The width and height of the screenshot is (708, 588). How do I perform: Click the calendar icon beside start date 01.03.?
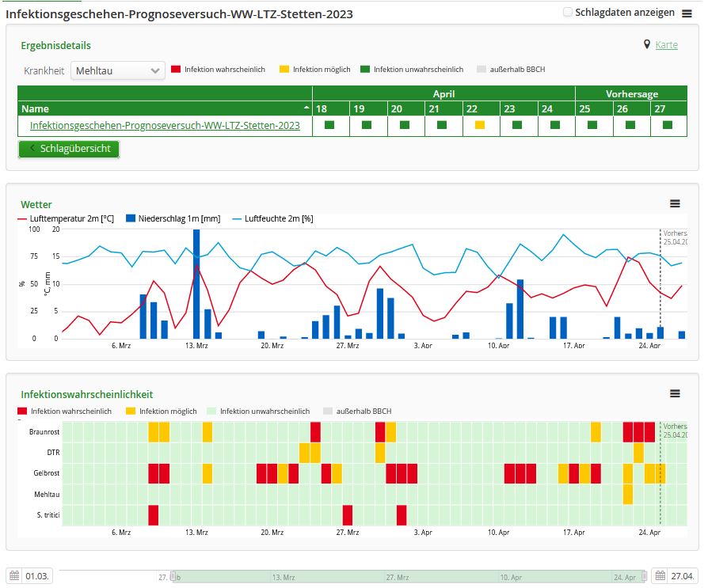point(13,576)
